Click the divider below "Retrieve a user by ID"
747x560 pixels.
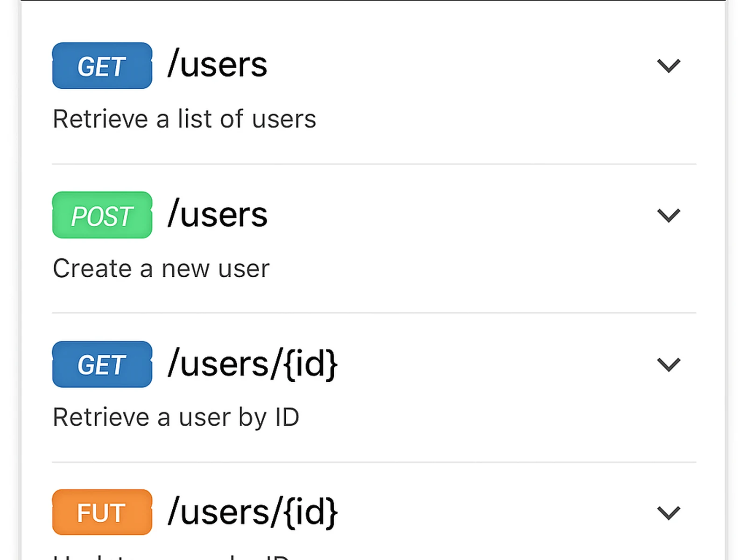(x=373, y=462)
